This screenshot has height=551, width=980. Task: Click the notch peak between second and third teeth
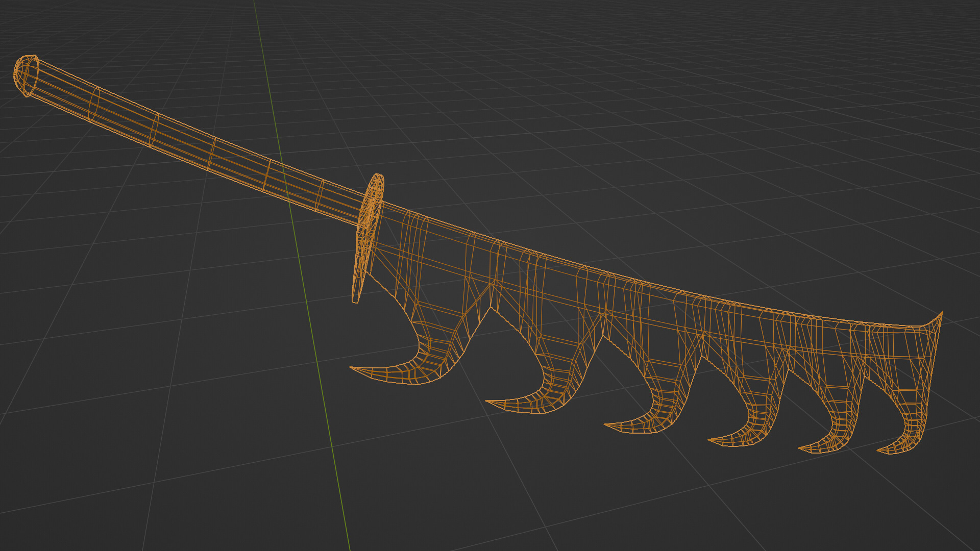(x=603, y=336)
